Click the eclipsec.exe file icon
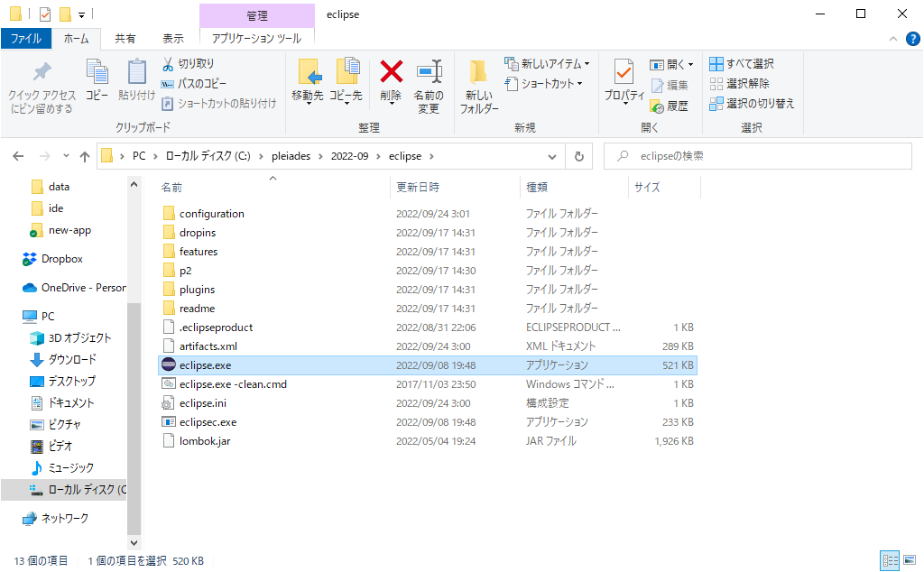This screenshot has width=924, height=572. tap(169, 422)
